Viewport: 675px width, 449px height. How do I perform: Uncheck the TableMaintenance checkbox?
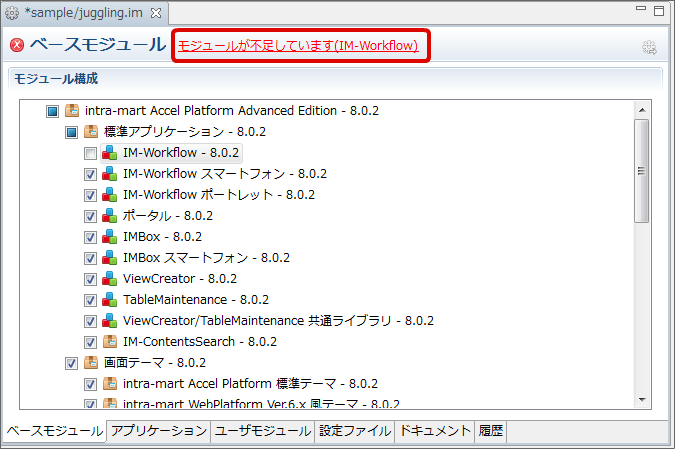coord(90,300)
